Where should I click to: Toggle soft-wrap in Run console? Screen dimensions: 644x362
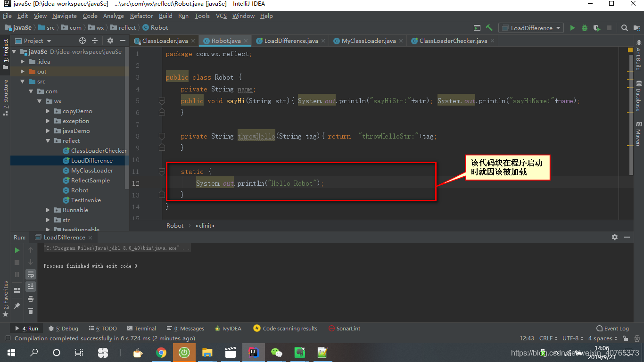(31, 274)
